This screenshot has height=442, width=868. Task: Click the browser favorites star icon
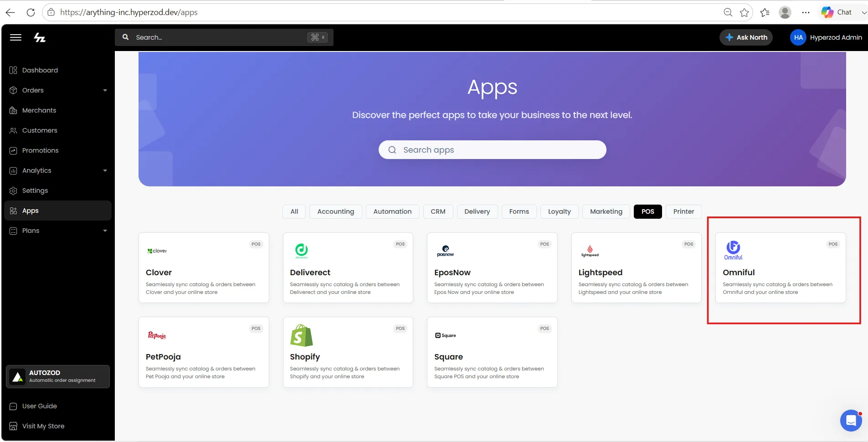tap(745, 12)
